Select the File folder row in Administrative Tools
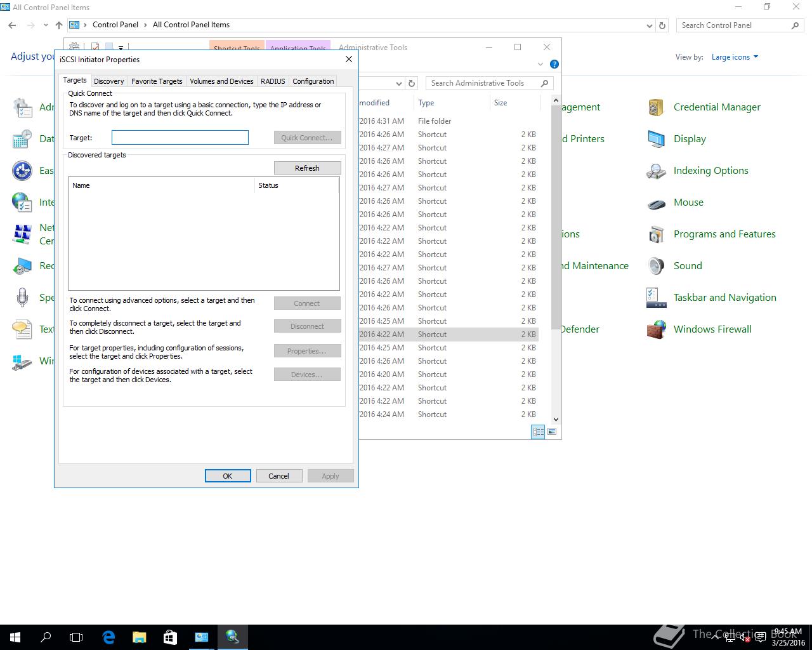The width and height of the screenshot is (812, 650). tap(449, 121)
